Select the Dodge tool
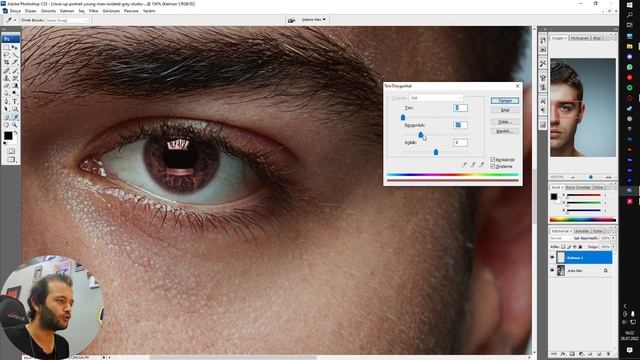The image size is (640, 360). (15, 93)
